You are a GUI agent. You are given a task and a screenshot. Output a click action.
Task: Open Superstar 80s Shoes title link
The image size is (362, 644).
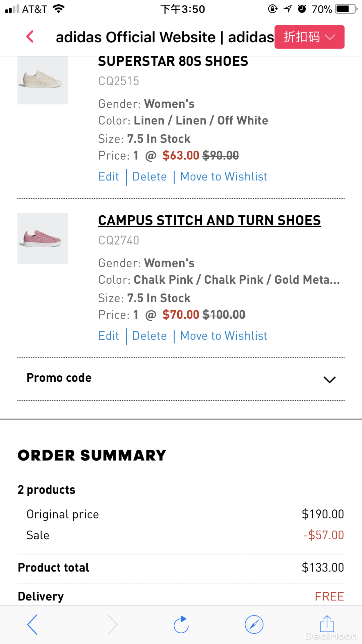click(173, 62)
